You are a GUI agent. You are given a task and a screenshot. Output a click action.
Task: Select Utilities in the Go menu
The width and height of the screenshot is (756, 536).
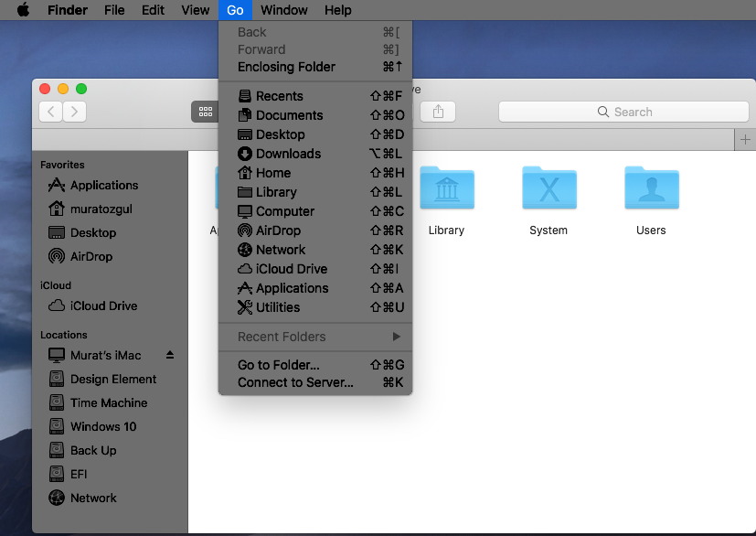pyautogui.click(x=315, y=307)
